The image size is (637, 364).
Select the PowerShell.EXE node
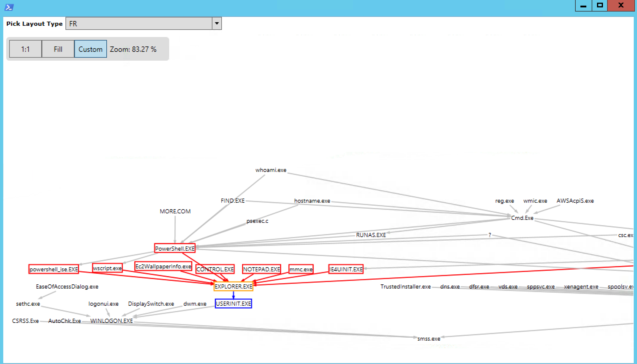[175, 248]
